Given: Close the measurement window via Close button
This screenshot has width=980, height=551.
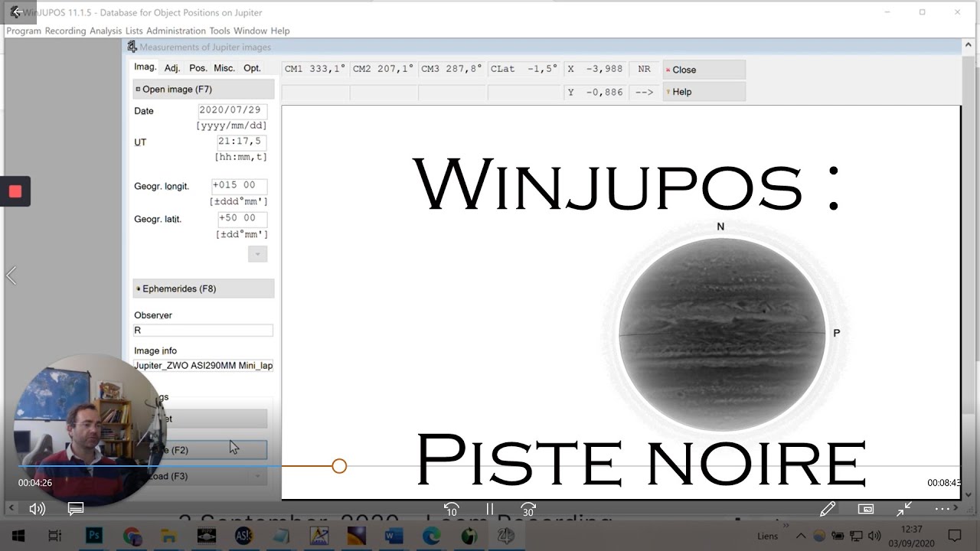Looking at the screenshot, I should pos(704,70).
